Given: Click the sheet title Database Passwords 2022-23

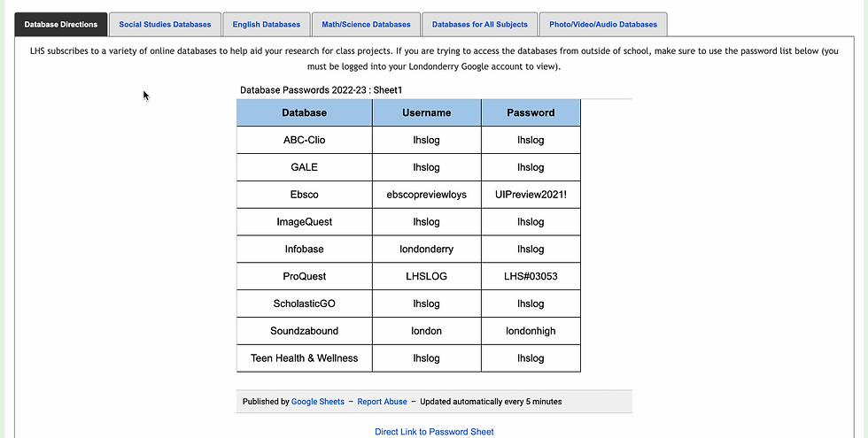Looking at the screenshot, I should [x=321, y=90].
